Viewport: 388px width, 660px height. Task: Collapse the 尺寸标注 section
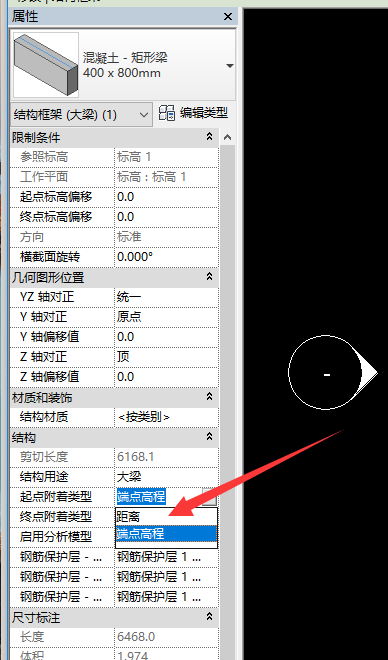click(209, 617)
